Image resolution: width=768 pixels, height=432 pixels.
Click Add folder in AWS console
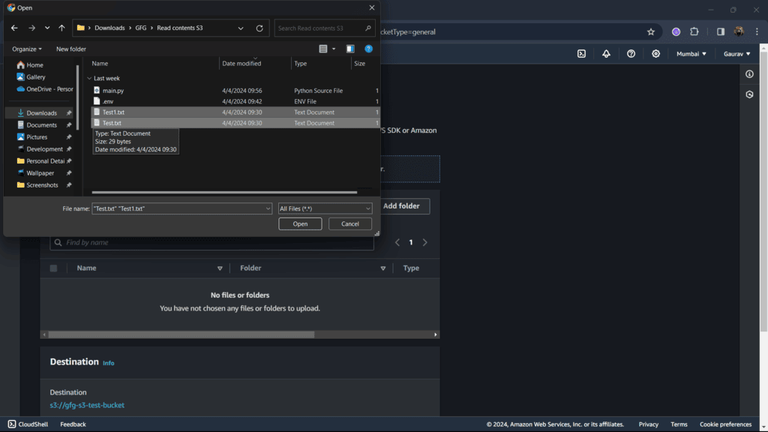tap(402, 206)
